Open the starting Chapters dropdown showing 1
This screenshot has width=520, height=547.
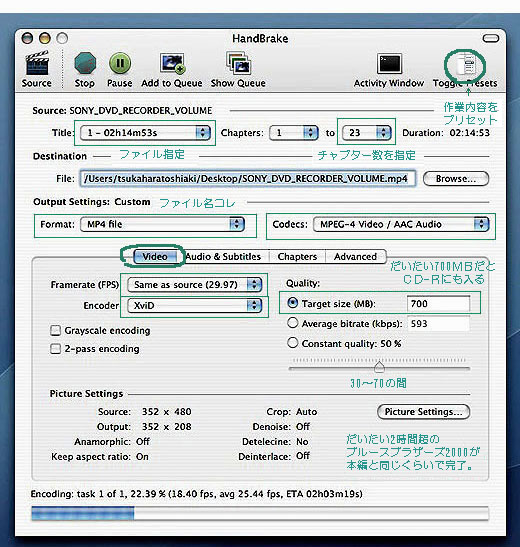pos(294,133)
